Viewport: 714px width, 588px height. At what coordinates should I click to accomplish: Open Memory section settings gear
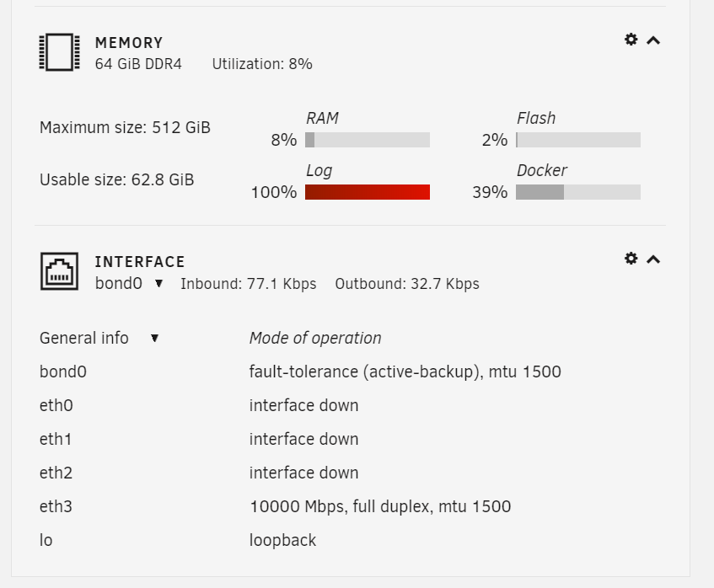[631, 40]
